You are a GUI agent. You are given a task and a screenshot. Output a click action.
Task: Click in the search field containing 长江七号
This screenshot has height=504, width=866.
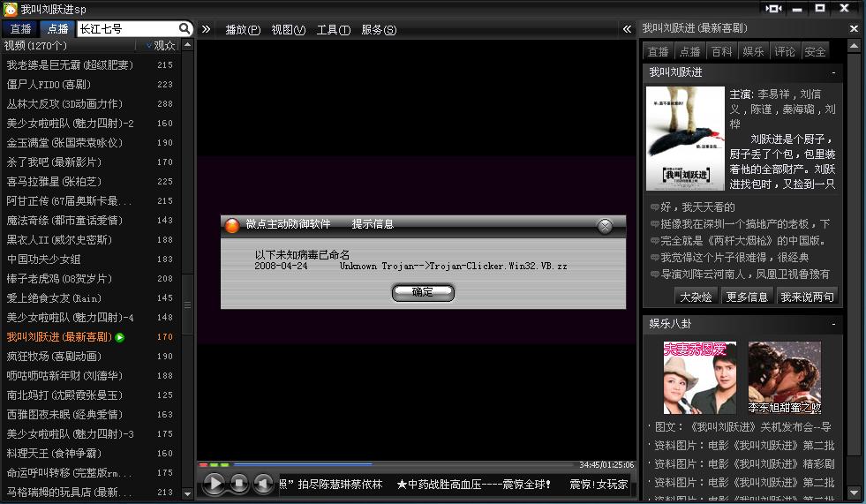[128, 29]
